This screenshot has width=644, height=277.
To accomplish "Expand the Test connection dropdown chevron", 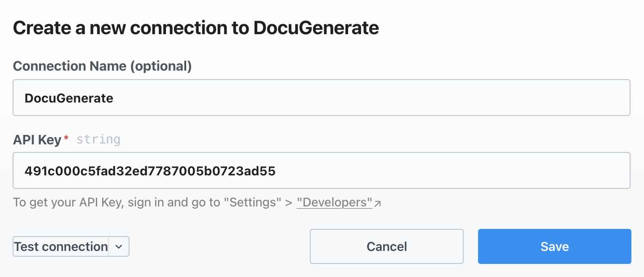I will pos(119,246).
